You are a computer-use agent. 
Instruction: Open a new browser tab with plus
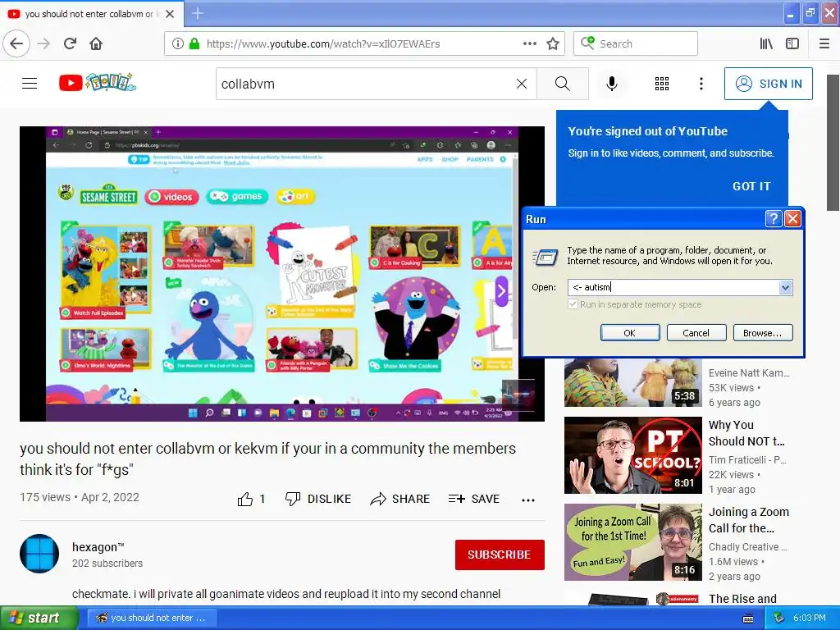point(197,13)
